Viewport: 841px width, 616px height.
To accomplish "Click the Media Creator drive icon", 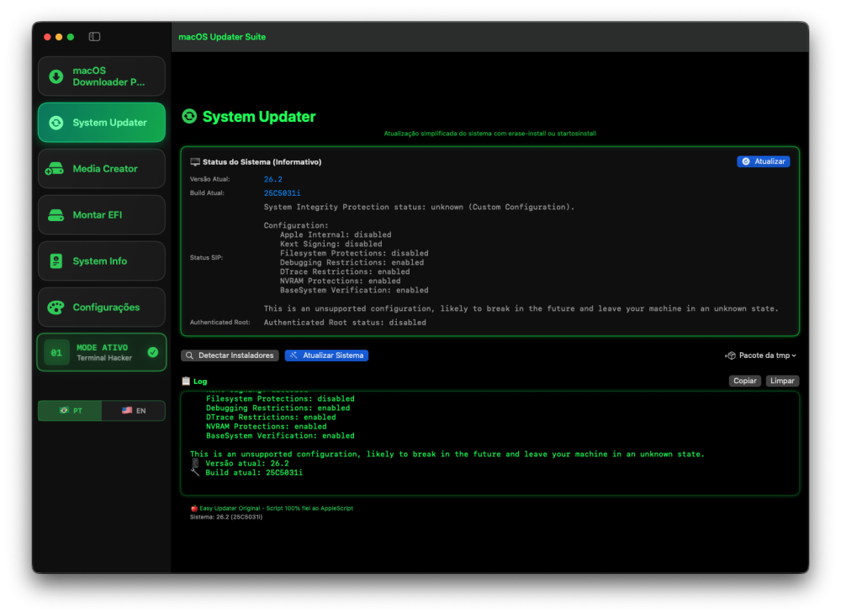I will [x=55, y=169].
